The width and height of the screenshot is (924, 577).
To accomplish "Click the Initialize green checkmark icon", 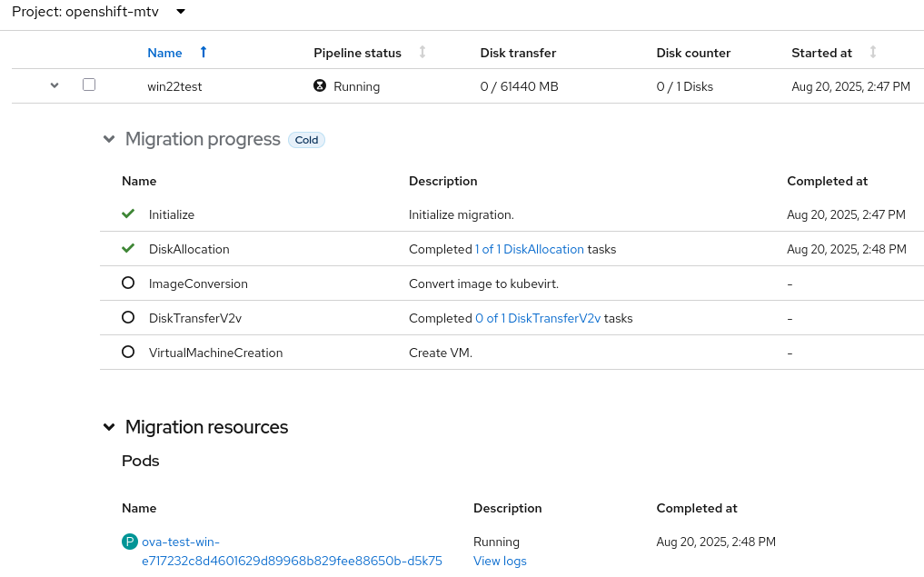I will pos(128,214).
